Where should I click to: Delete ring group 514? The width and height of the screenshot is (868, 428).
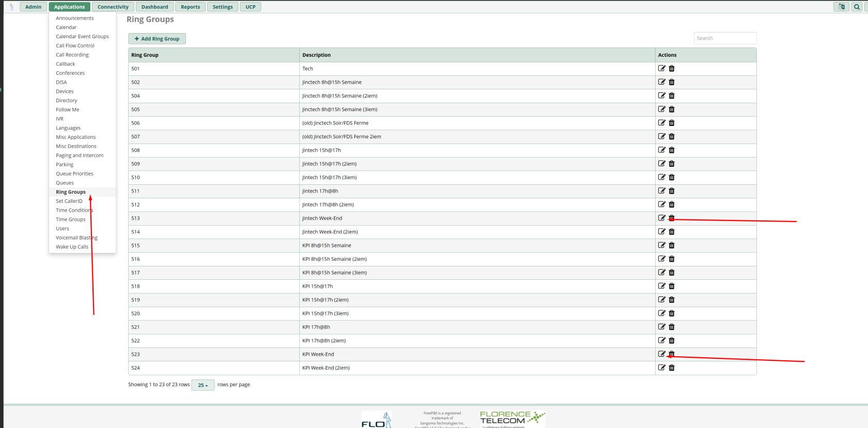[672, 232]
